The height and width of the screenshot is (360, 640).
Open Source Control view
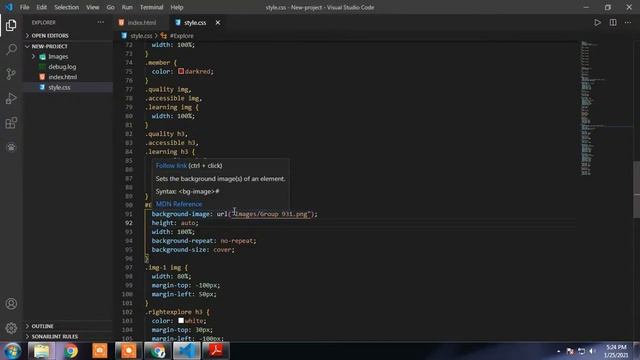[11, 74]
